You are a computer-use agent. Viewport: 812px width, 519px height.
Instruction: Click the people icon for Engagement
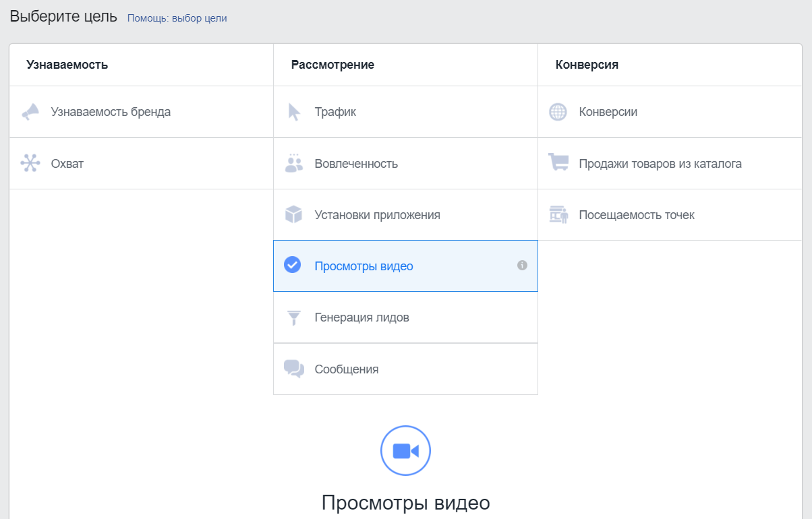tap(294, 163)
